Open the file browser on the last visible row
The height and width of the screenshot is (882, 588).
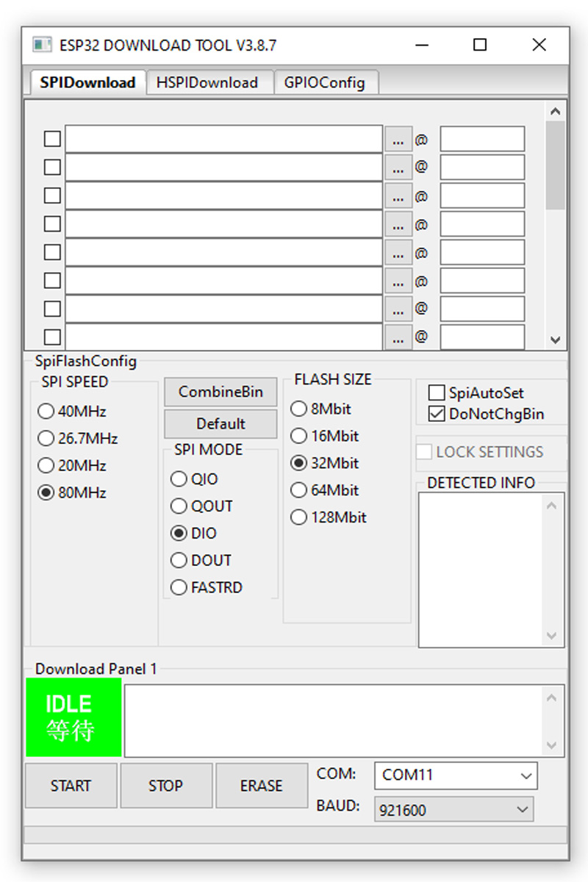pos(398,337)
